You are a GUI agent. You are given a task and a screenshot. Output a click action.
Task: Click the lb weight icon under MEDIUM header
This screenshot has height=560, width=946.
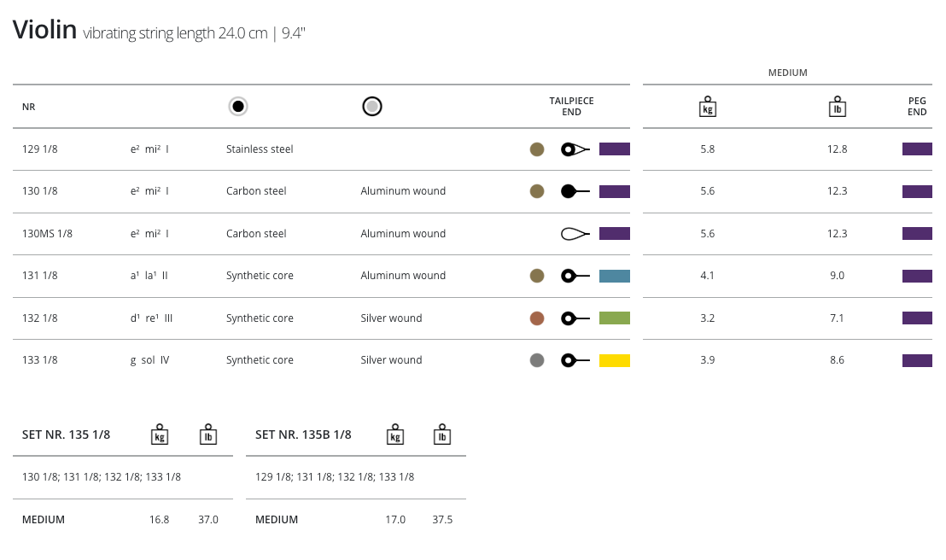(x=838, y=107)
